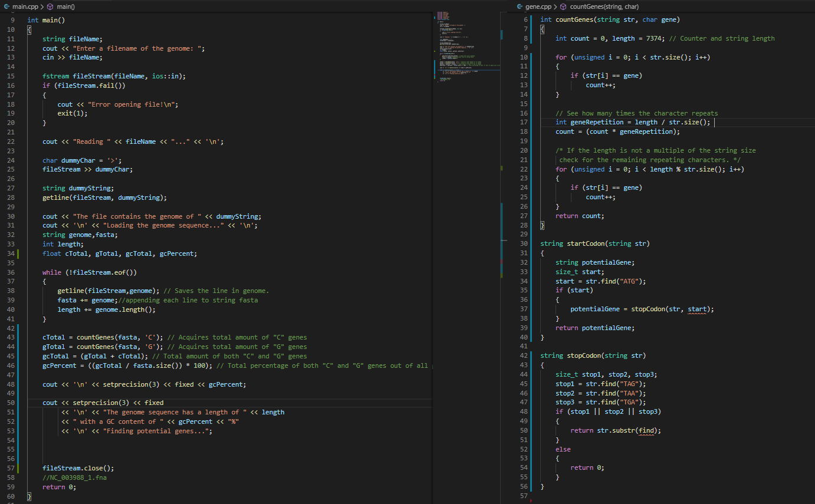Click the C++ file icon beside gene.cpp breadcrumb
The width and height of the screenshot is (815, 504).
coord(519,6)
